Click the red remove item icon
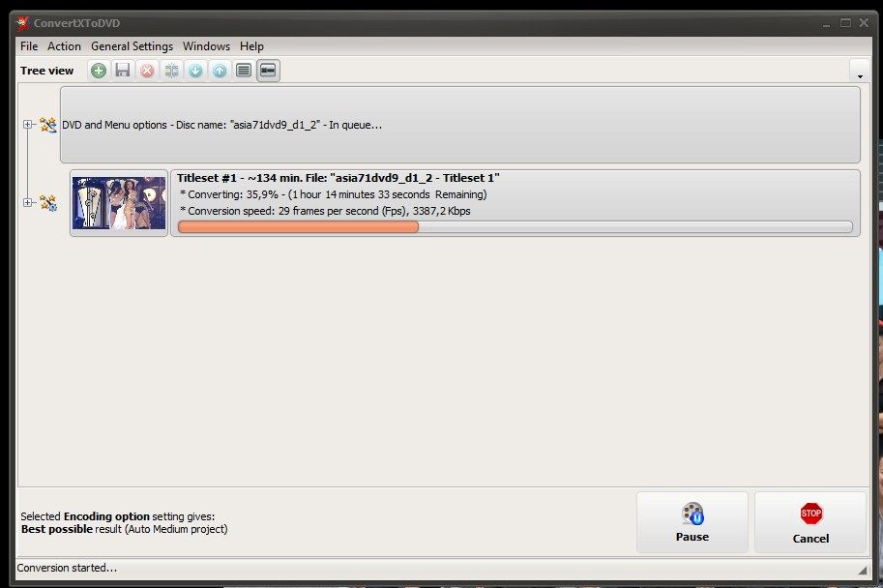 click(x=147, y=71)
